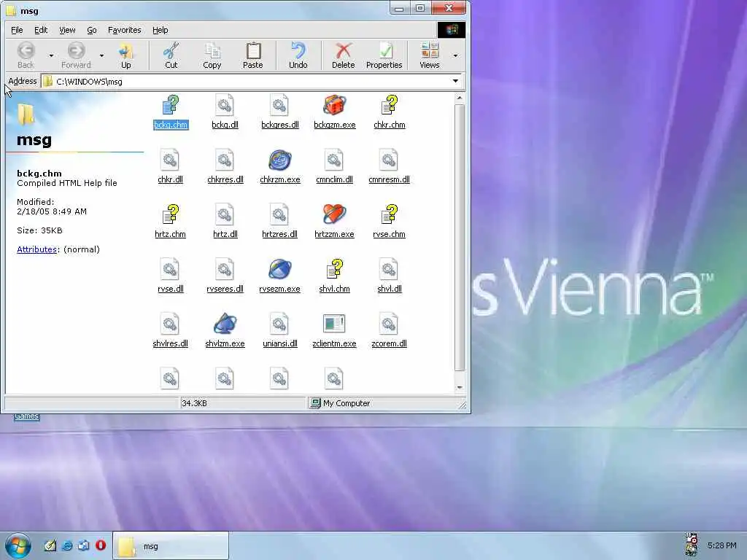Viewport: 747px width, 560px height.
Task: Open the Favorites menu
Action: 124,30
